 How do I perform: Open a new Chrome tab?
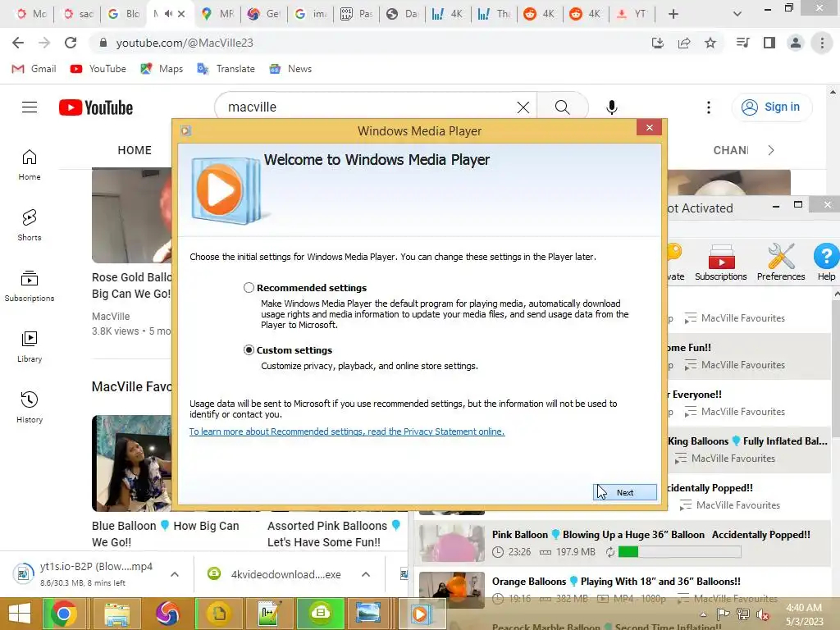coord(673,14)
